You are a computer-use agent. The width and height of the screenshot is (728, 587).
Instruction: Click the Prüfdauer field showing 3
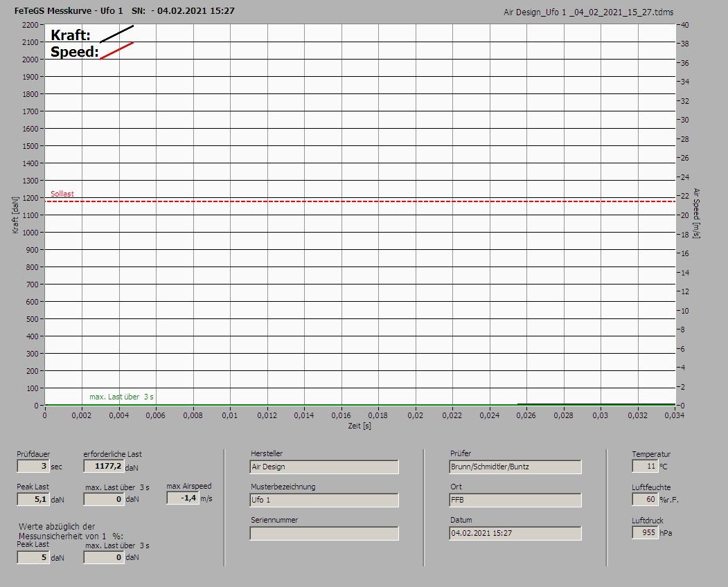pyautogui.click(x=33, y=466)
